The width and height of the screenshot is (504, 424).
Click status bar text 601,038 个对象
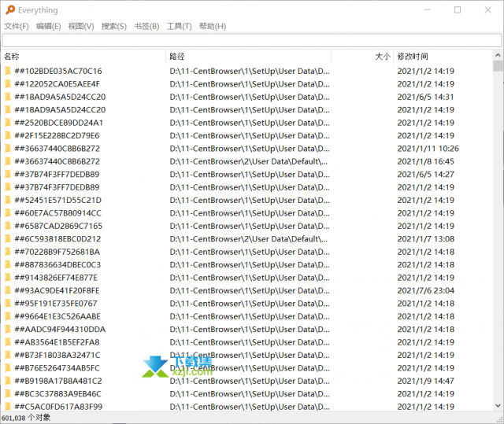tap(26, 418)
